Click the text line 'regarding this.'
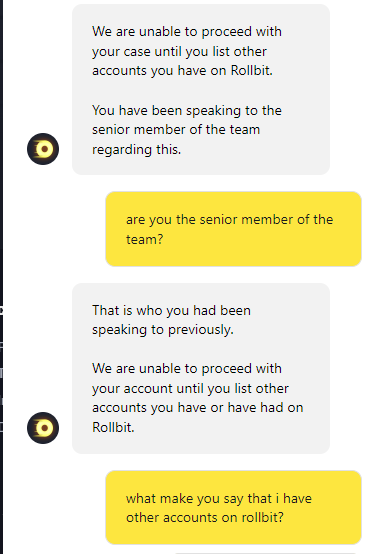Screen dimensions: 379x554 [136, 149]
